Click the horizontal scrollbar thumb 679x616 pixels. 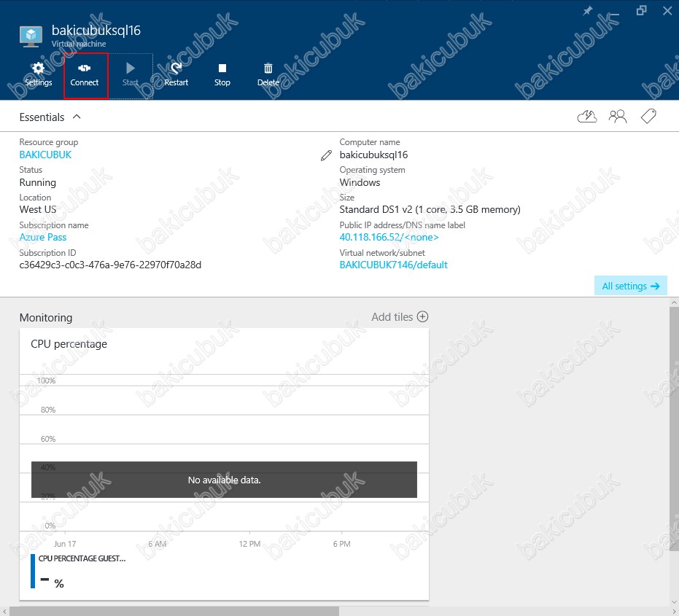point(174,611)
